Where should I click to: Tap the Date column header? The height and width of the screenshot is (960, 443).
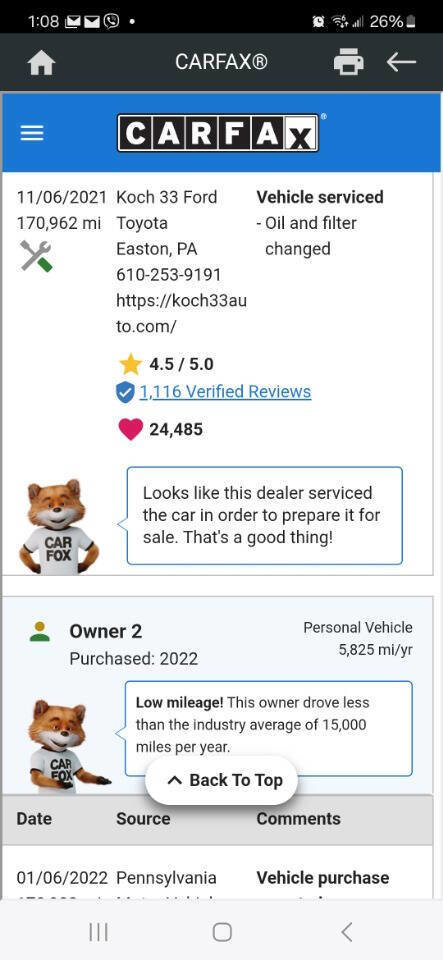[x=34, y=819]
